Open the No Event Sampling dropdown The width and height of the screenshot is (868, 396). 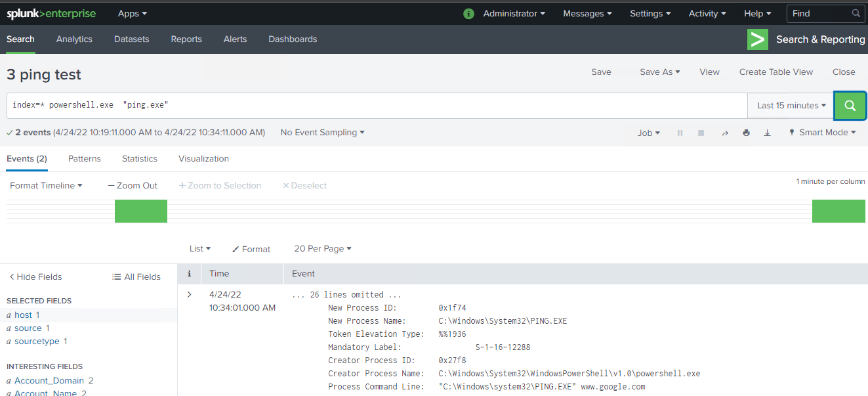[x=321, y=132]
